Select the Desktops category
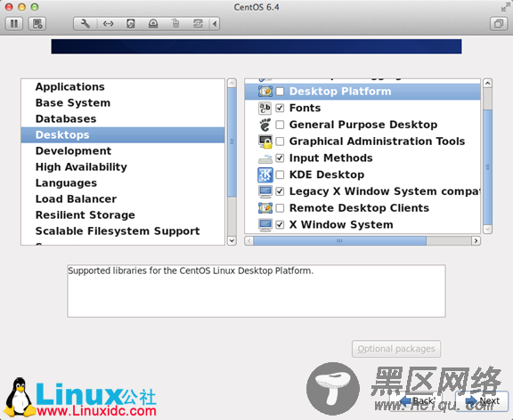The image size is (513, 420). coord(123,134)
